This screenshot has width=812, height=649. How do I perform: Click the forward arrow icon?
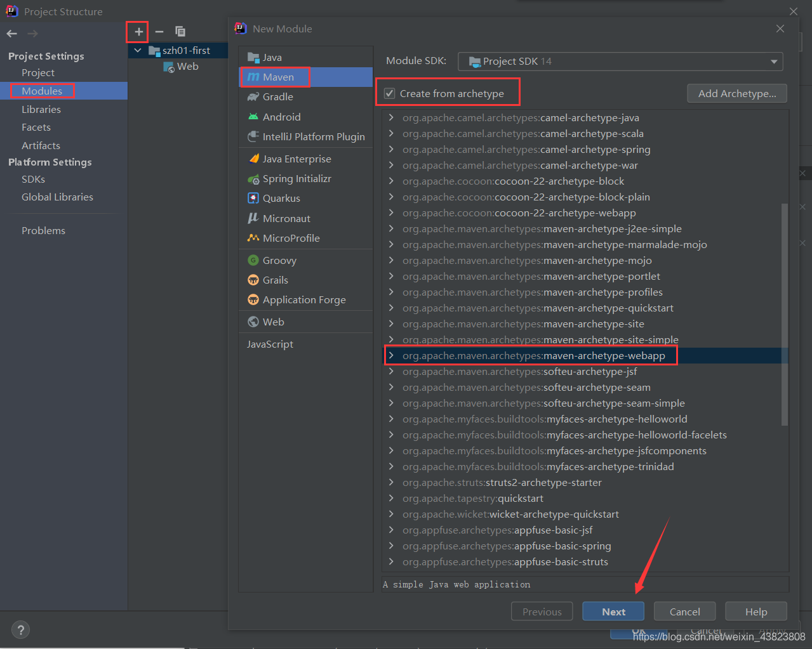33,33
